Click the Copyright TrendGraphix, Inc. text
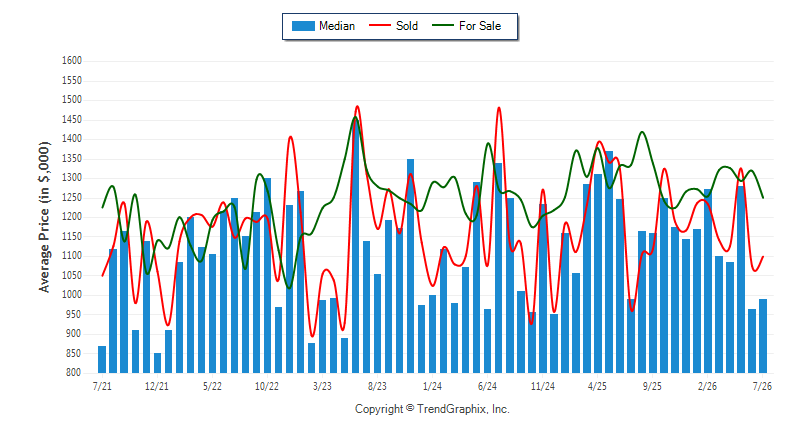 (432, 409)
